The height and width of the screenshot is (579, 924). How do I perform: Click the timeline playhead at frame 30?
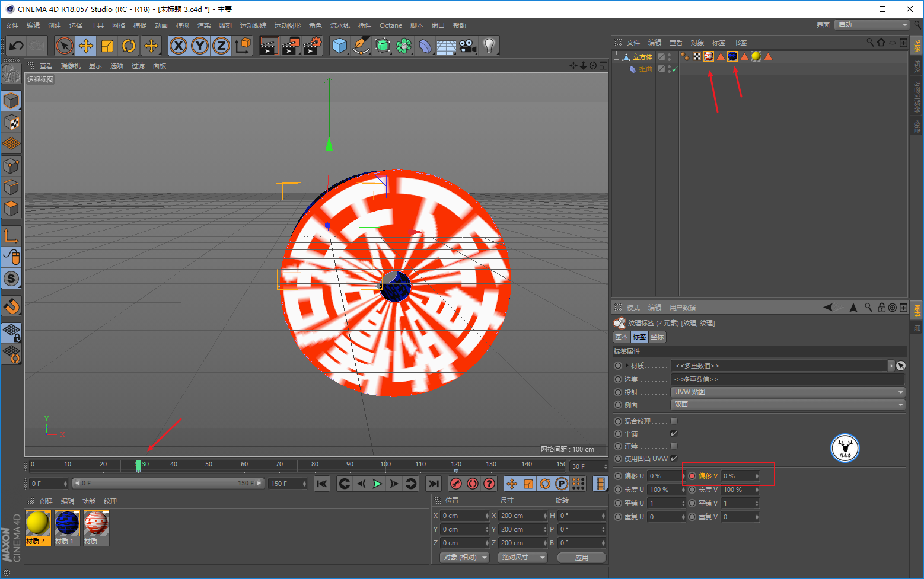pyautogui.click(x=138, y=465)
